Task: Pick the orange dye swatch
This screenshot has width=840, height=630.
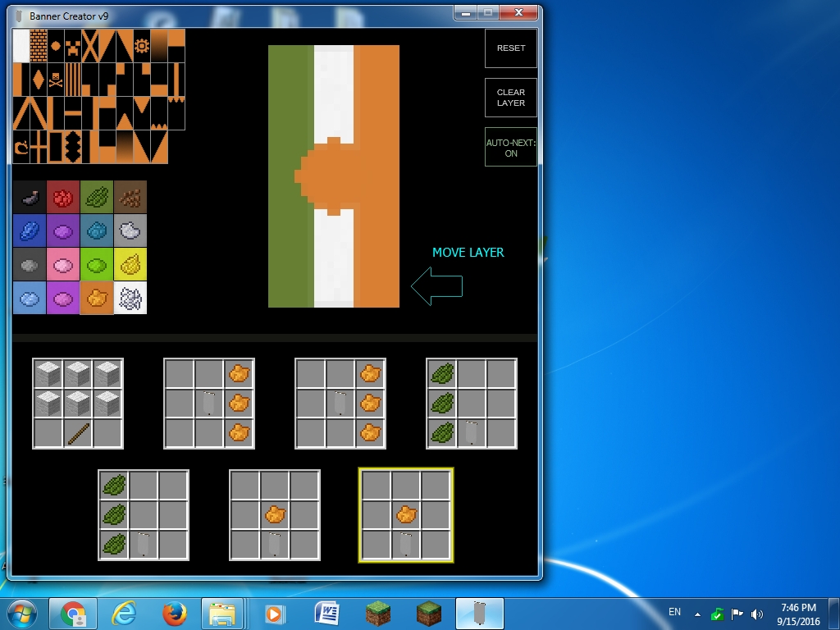Action: [x=97, y=297]
